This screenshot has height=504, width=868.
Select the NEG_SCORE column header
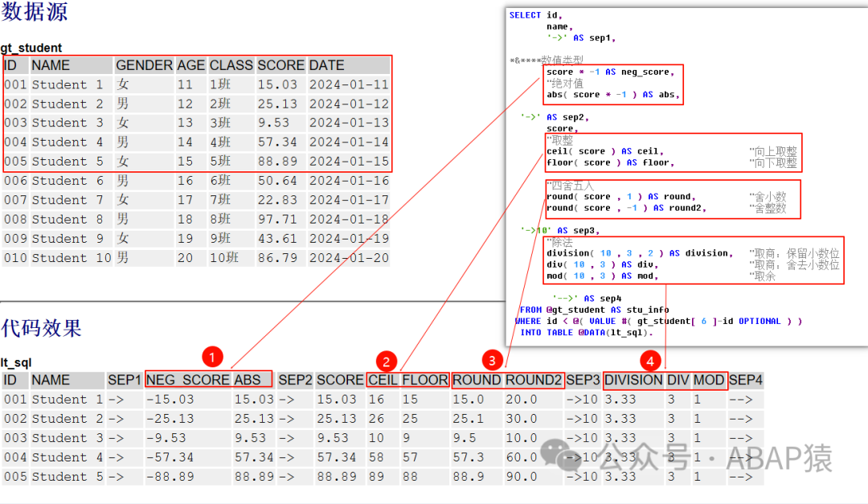pyautogui.click(x=187, y=380)
